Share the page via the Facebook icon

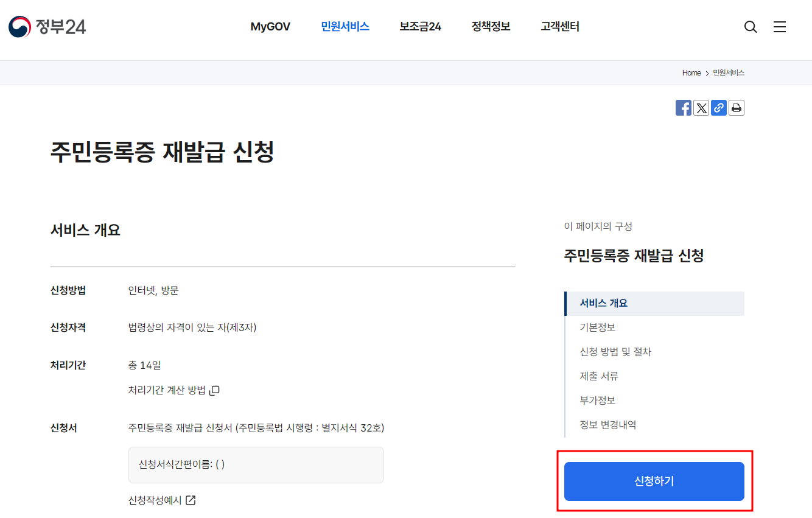[683, 108]
